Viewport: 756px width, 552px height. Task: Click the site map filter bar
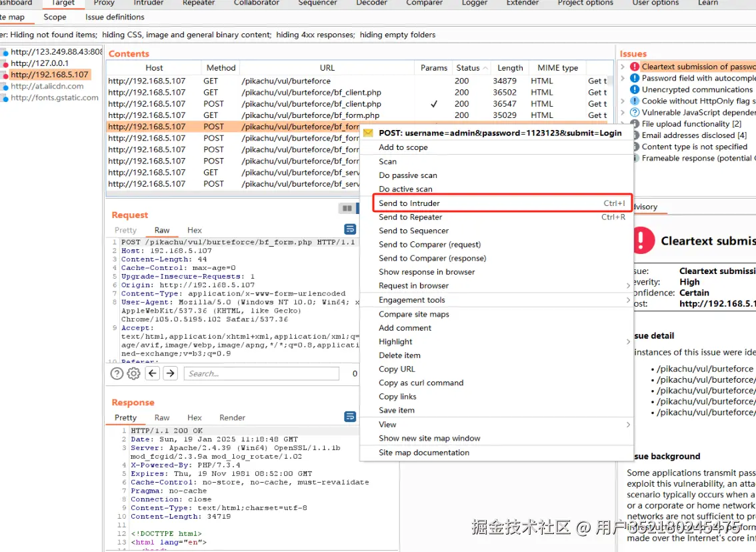[x=378, y=35]
